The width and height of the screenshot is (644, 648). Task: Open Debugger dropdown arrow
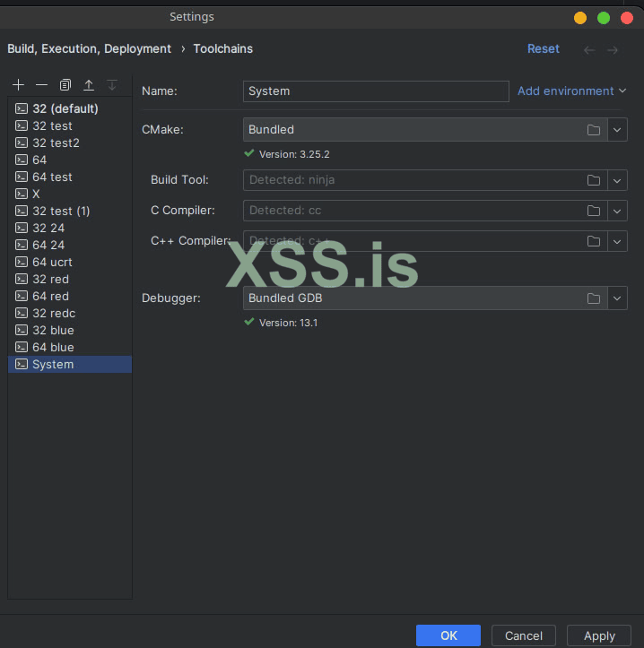(617, 298)
